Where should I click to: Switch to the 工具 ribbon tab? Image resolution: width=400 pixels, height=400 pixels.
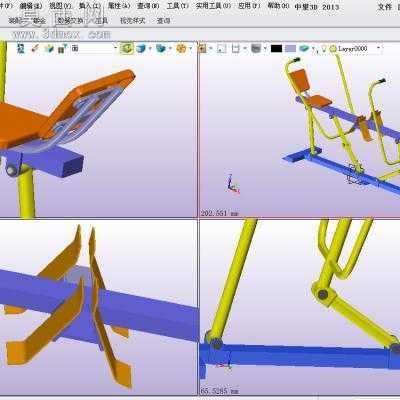click(101, 21)
